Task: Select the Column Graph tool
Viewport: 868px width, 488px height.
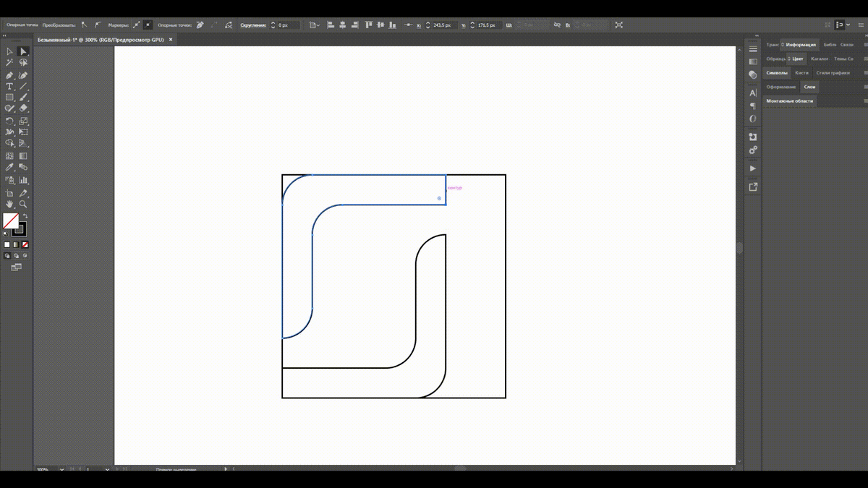Action: click(x=23, y=180)
